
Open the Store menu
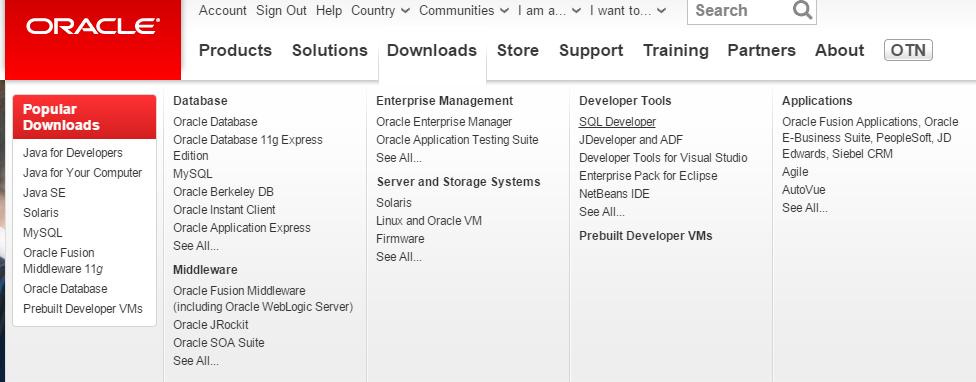click(x=518, y=50)
